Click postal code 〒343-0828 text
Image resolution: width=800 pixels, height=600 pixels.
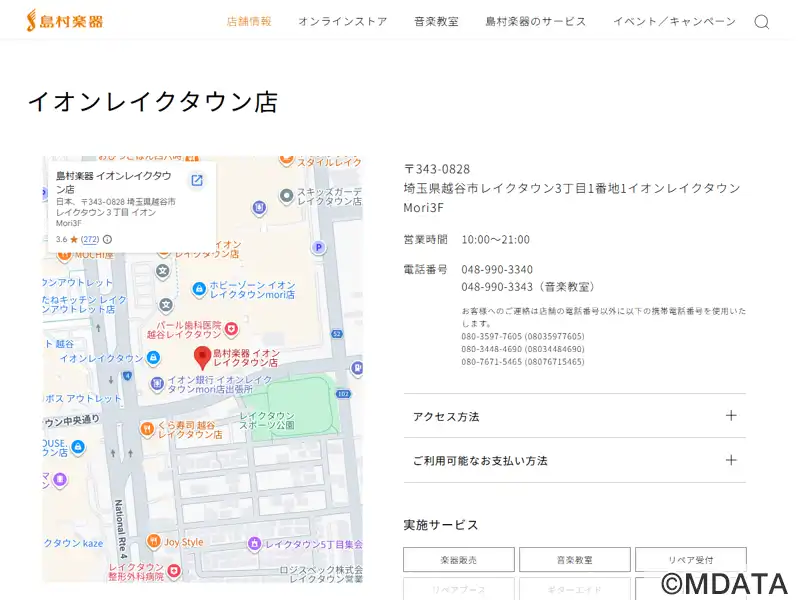(437, 169)
